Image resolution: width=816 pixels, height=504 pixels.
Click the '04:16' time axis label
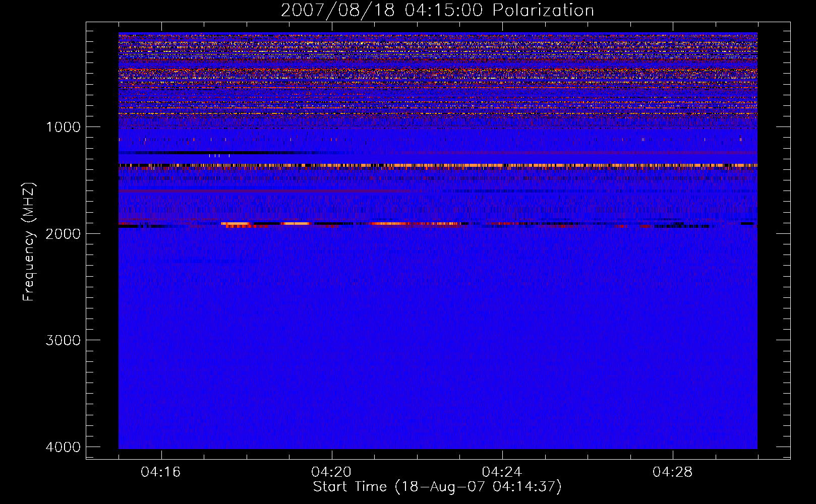[x=161, y=472]
